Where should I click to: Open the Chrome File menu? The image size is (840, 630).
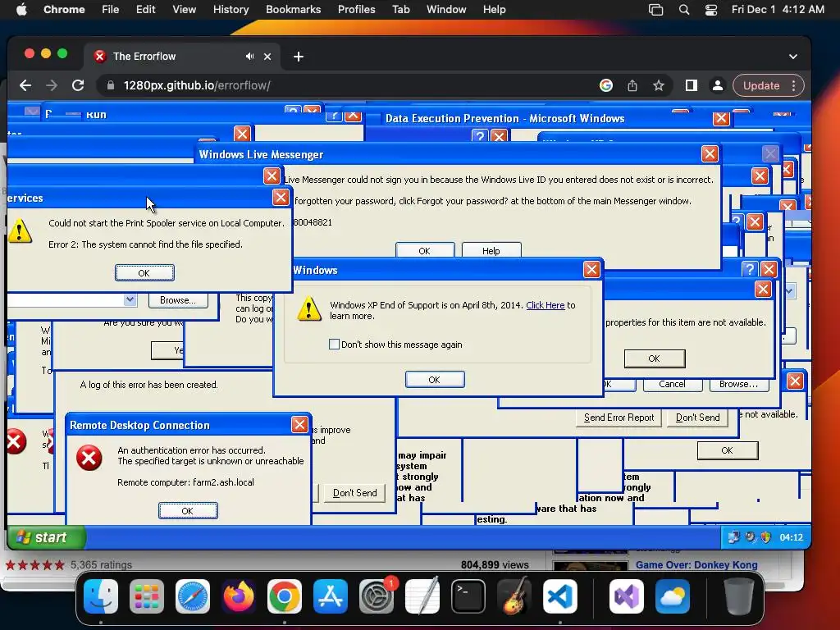point(111,10)
